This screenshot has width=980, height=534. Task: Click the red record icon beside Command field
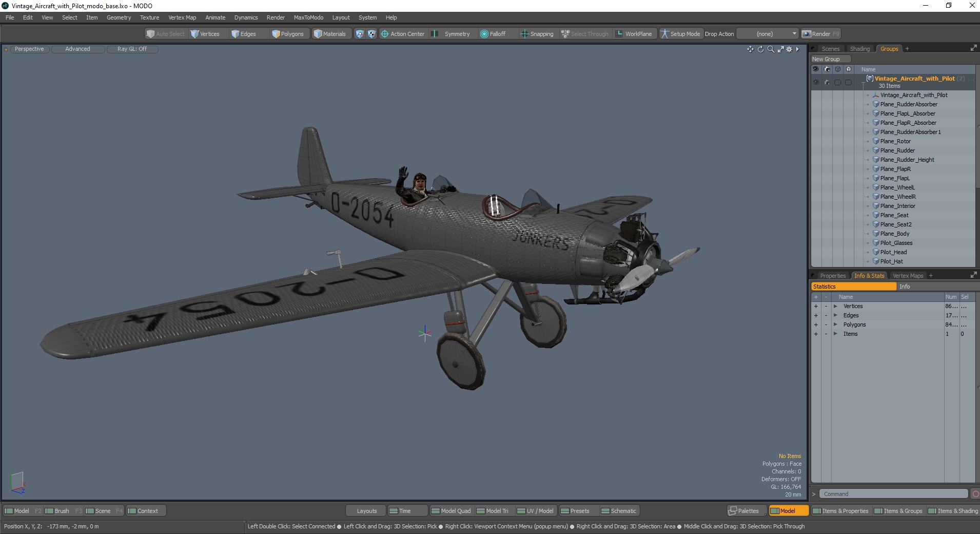point(975,494)
